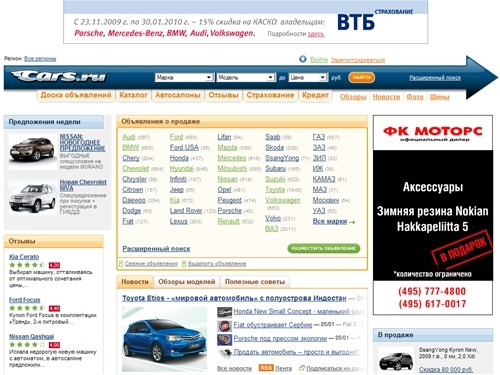Switch to the Обзоры моделей tab
Screen dimensions: 500x375
click(x=187, y=282)
